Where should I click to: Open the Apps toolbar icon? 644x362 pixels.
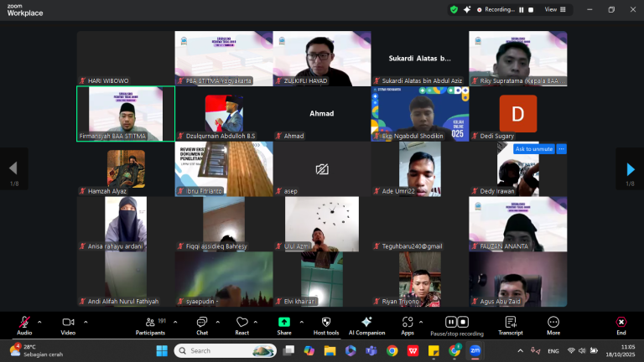coord(408,323)
